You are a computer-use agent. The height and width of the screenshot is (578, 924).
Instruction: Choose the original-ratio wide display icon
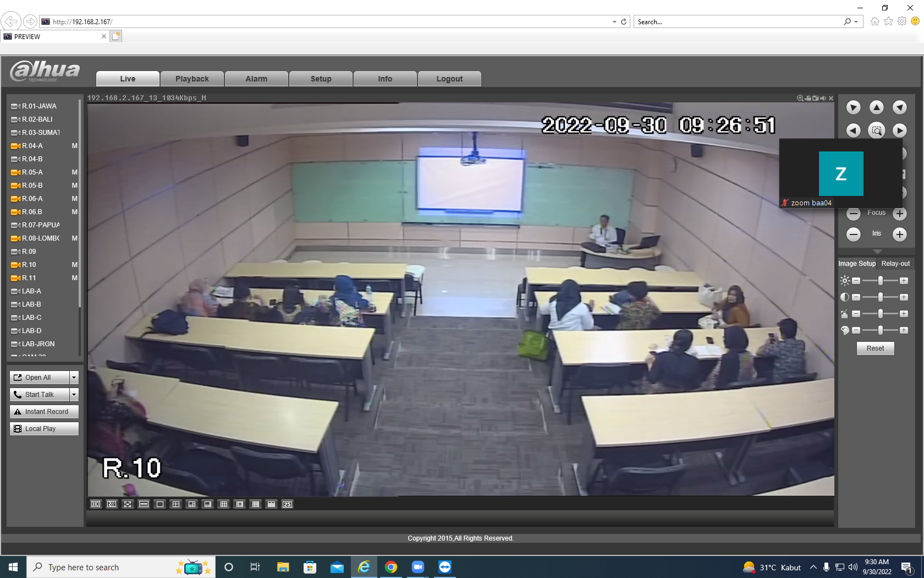coord(144,504)
